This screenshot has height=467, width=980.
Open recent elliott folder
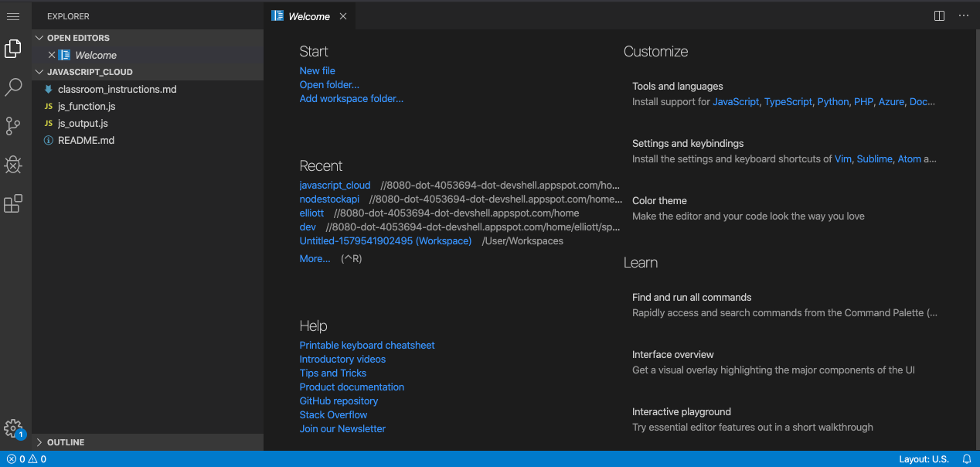point(311,213)
